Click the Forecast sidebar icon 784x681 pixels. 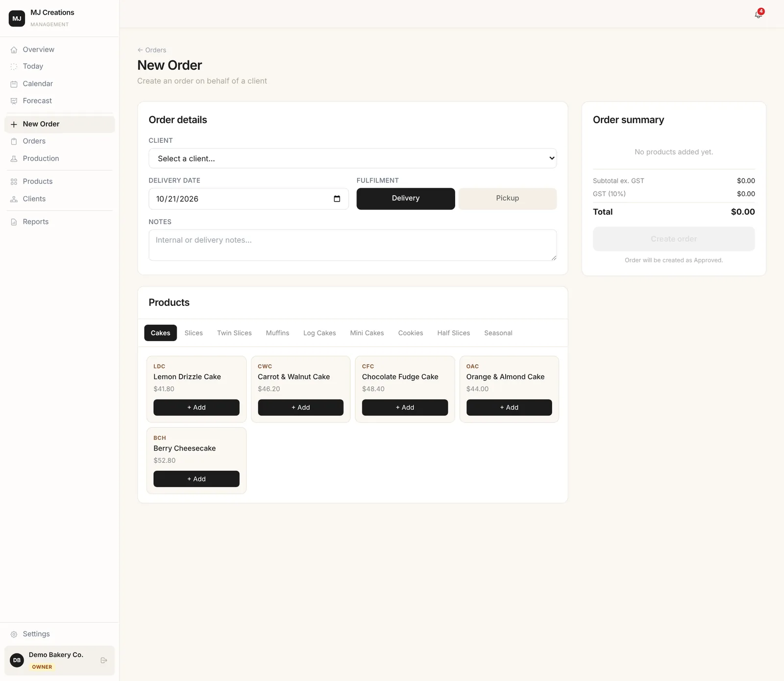pos(14,101)
